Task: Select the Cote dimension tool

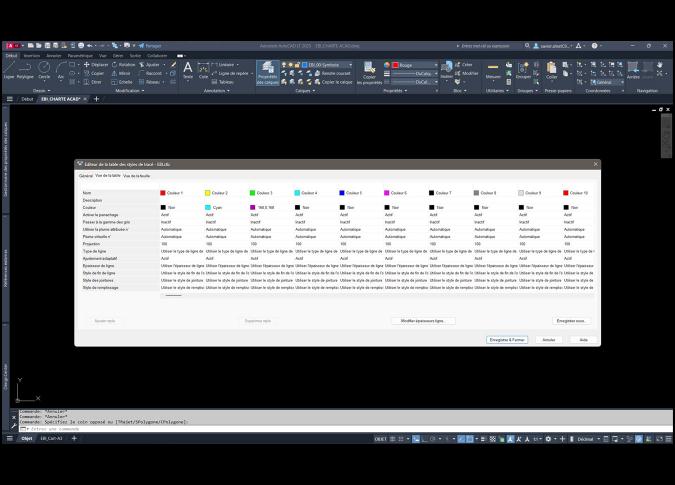Action: pos(203,70)
